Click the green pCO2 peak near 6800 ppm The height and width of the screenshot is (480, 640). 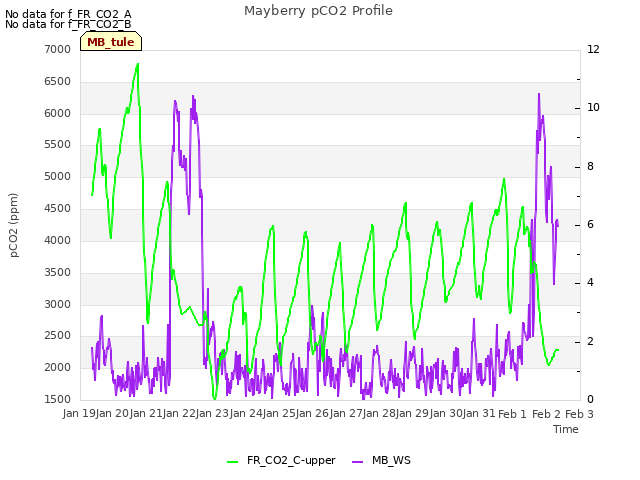click(x=138, y=64)
